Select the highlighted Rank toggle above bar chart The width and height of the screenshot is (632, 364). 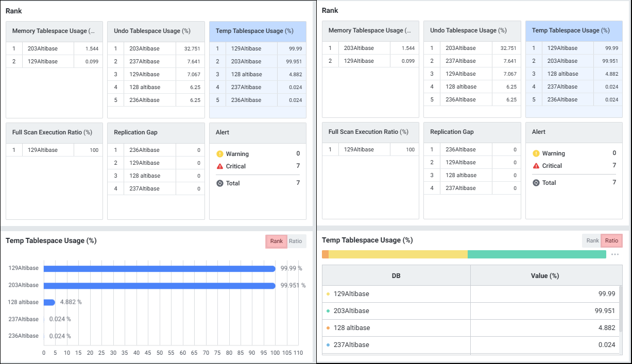(276, 241)
